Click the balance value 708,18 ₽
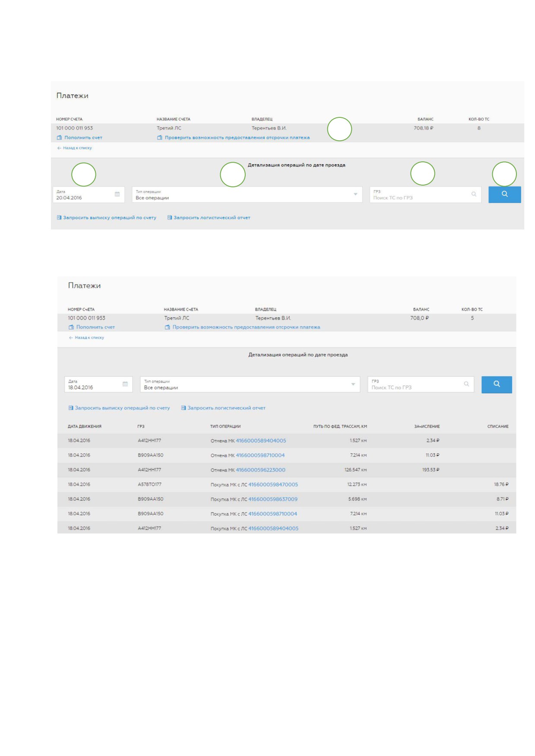 pyautogui.click(x=424, y=128)
